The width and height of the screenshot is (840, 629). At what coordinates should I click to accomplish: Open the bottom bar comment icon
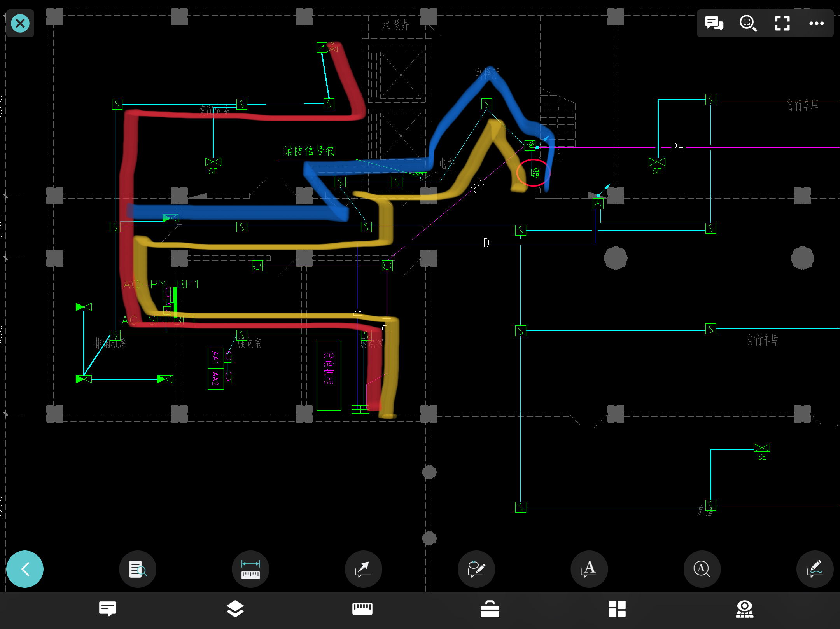[108, 608]
